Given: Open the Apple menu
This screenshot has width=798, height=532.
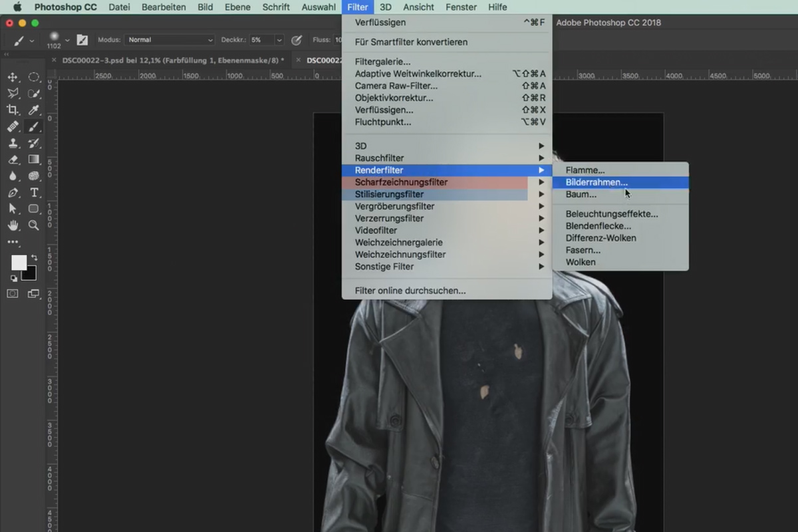Looking at the screenshot, I should 17,7.
